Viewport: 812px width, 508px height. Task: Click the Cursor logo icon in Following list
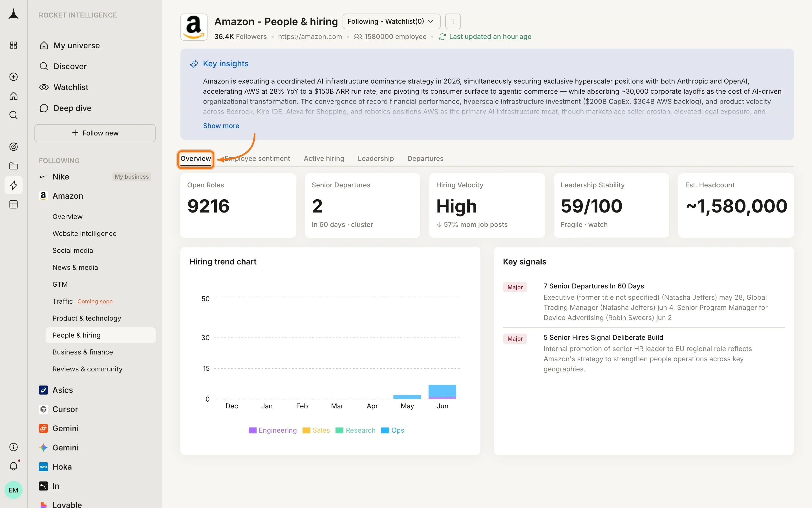(43, 409)
